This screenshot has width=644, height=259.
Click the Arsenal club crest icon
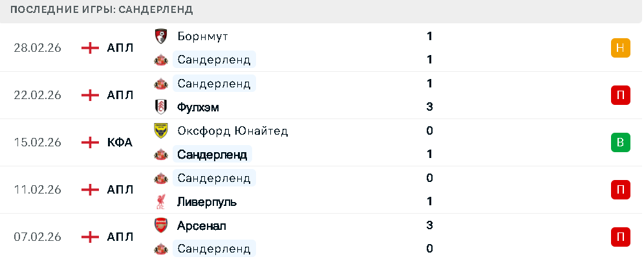click(x=160, y=225)
